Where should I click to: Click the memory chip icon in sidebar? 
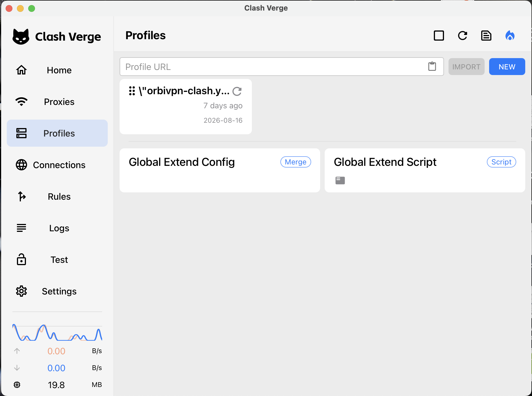pyautogui.click(x=17, y=385)
